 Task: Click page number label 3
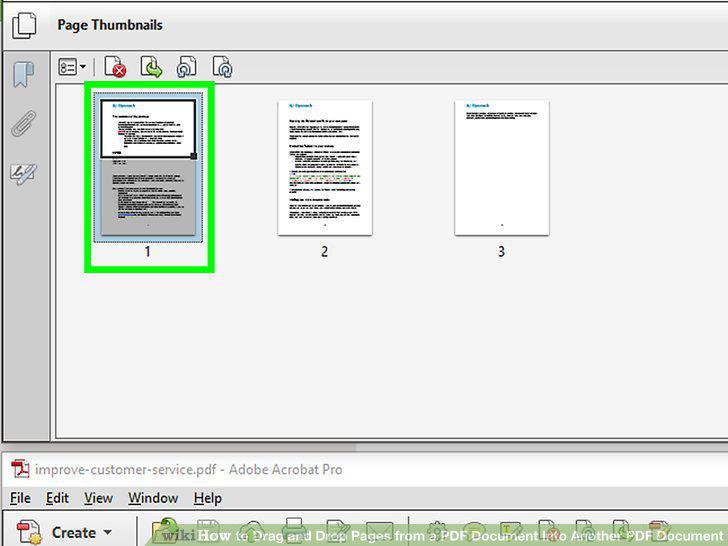501,252
